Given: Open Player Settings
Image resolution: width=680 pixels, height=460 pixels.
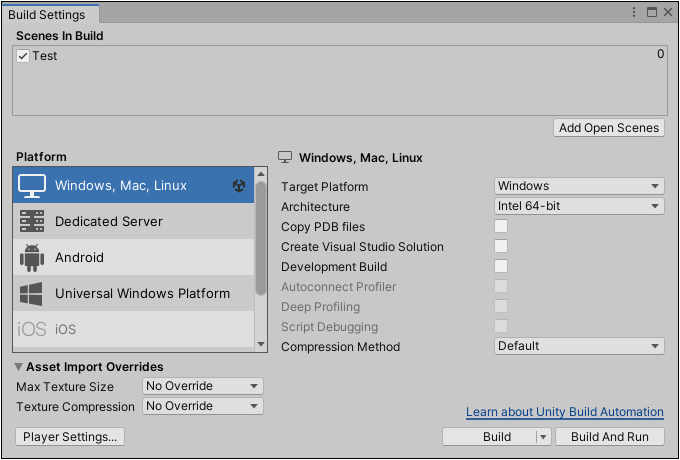Looking at the screenshot, I should coord(70,437).
